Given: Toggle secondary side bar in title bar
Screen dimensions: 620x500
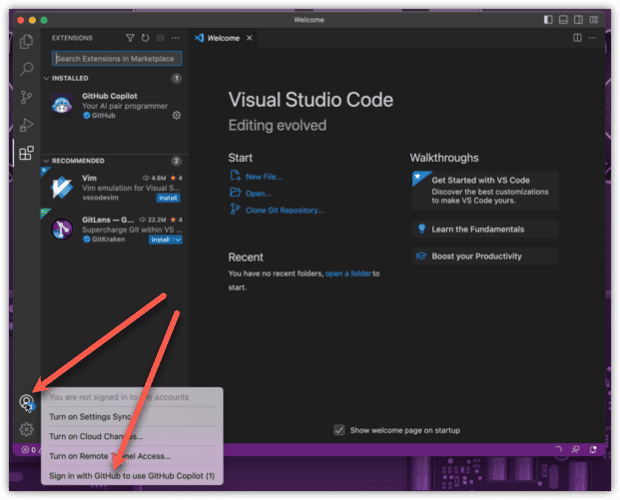Looking at the screenshot, I should [578, 20].
